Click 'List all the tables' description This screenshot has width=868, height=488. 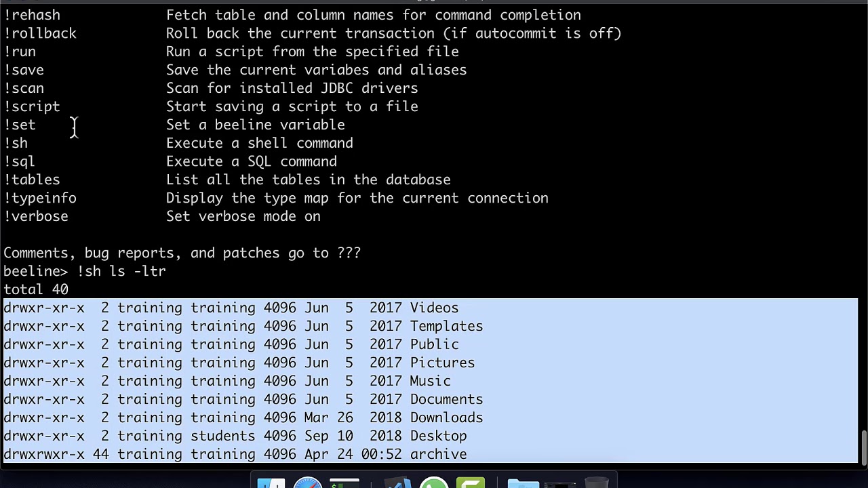(309, 180)
